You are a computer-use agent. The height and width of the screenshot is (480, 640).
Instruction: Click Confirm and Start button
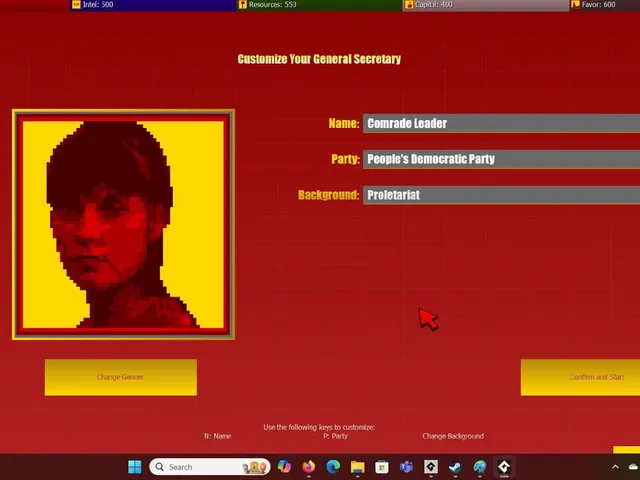(580, 377)
